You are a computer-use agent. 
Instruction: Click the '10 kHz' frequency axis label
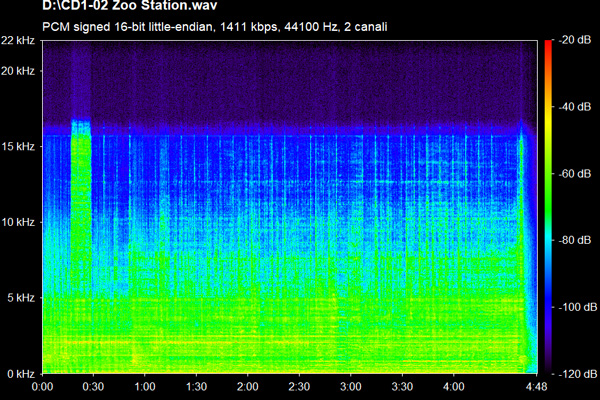coord(18,222)
